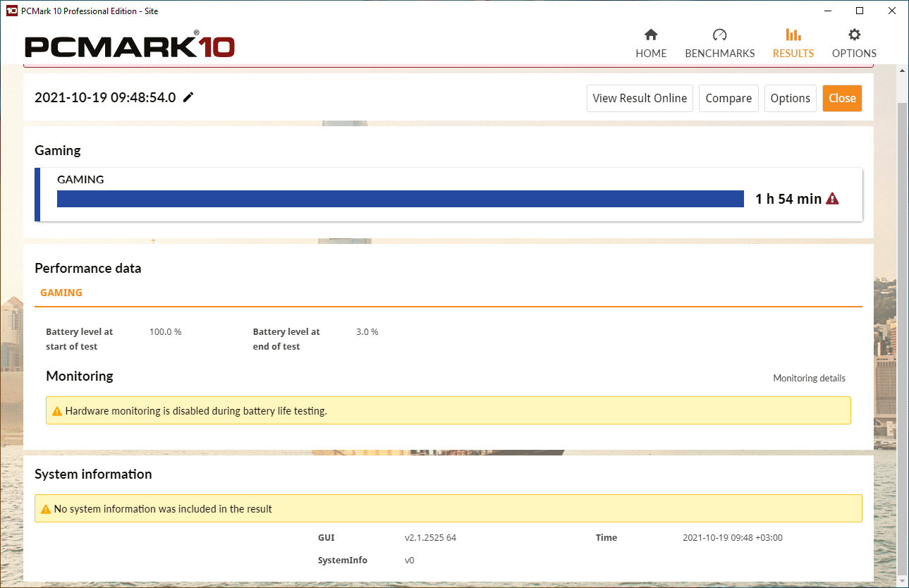Click the time value 2021-10-19 09:48 +03:00
909x588 pixels.
coord(733,537)
